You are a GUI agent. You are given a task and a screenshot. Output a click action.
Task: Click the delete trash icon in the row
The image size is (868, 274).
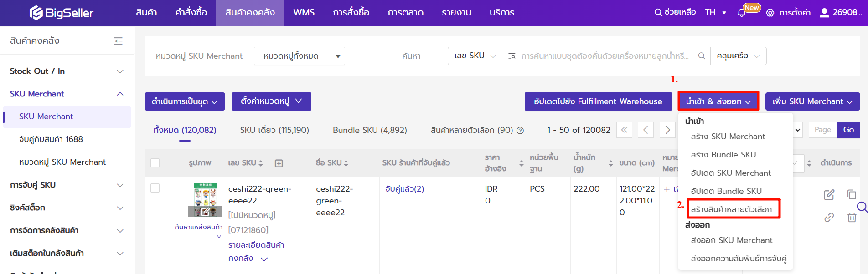pyautogui.click(x=851, y=218)
